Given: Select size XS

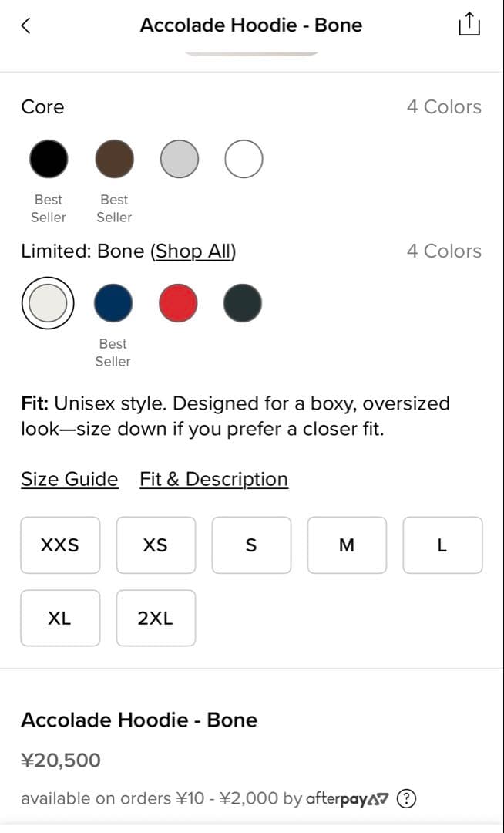Looking at the screenshot, I should click(156, 545).
